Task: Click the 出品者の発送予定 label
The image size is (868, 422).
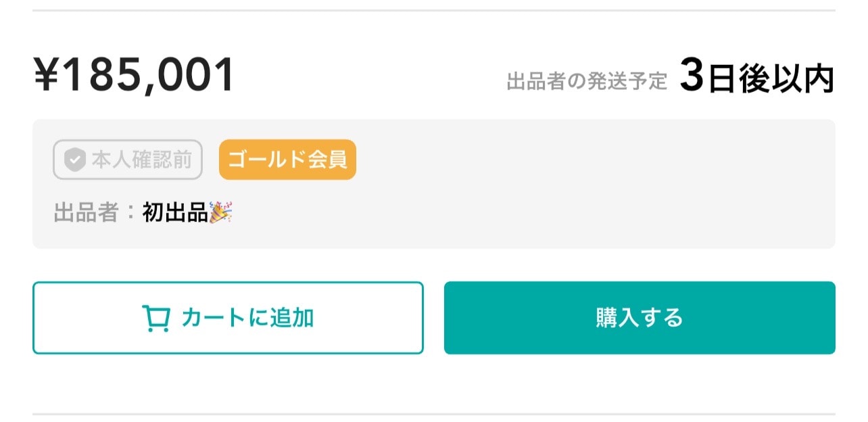Action: pyautogui.click(x=587, y=82)
